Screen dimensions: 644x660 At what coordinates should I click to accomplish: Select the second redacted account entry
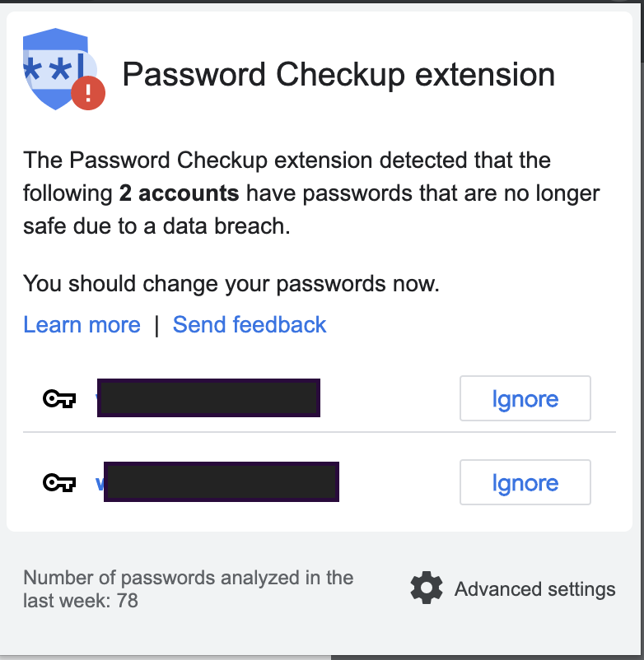click(x=221, y=482)
